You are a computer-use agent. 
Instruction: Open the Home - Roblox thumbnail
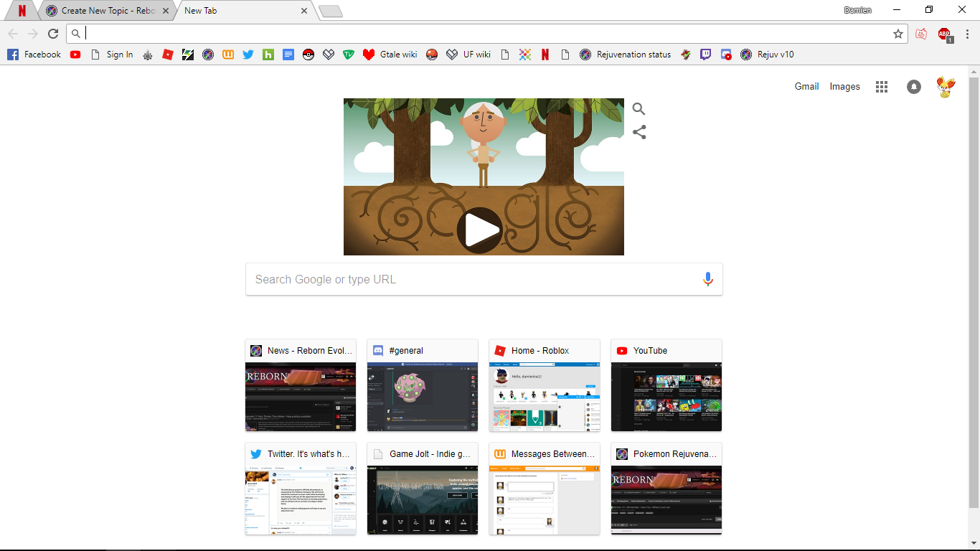click(x=545, y=385)
